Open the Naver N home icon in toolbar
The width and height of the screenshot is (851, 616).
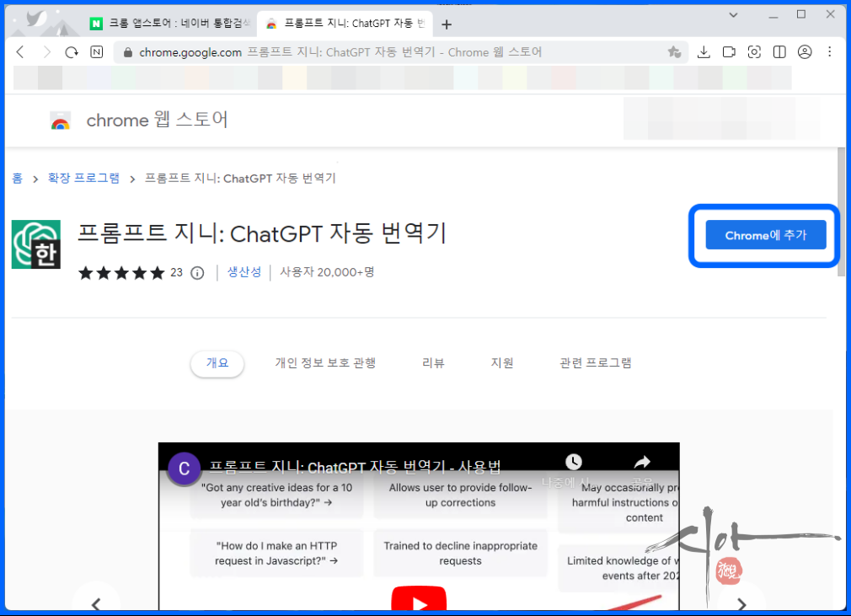pos(97,52)
